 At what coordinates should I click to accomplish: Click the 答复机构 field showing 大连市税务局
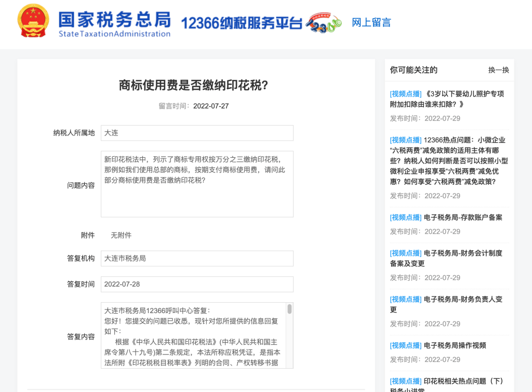(x=196, y=258)
